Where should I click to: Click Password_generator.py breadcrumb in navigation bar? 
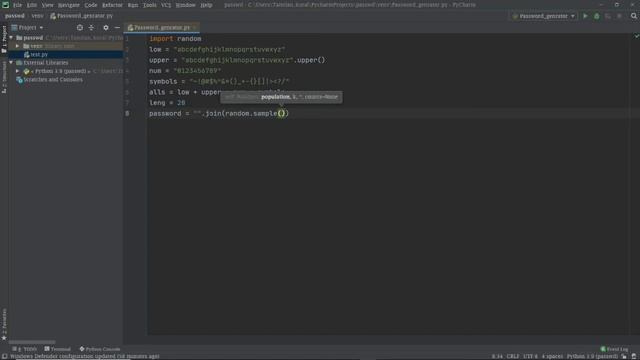tap(82, 16)
